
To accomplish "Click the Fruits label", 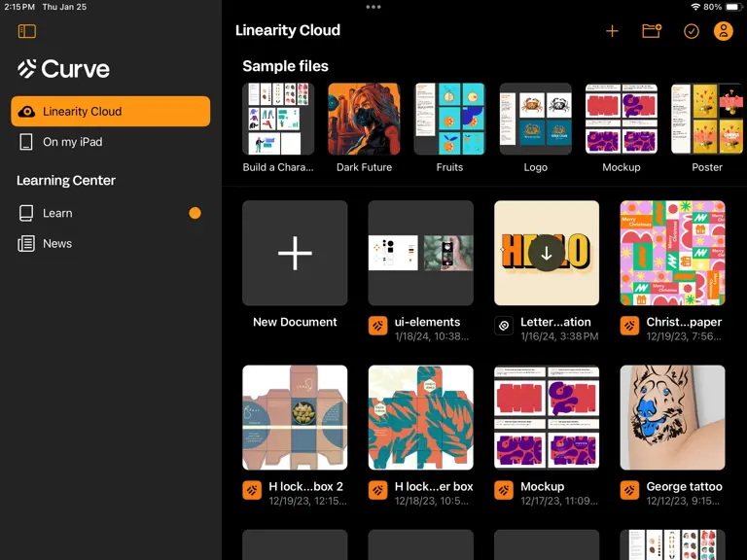I will pyautogui.click(x=449, y=167).
